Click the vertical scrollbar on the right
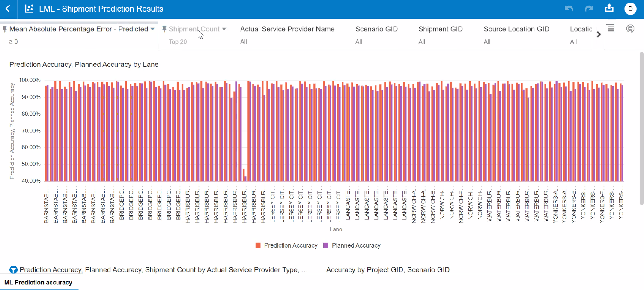Viewport: 644px width, 290px height. pos(641,107)
